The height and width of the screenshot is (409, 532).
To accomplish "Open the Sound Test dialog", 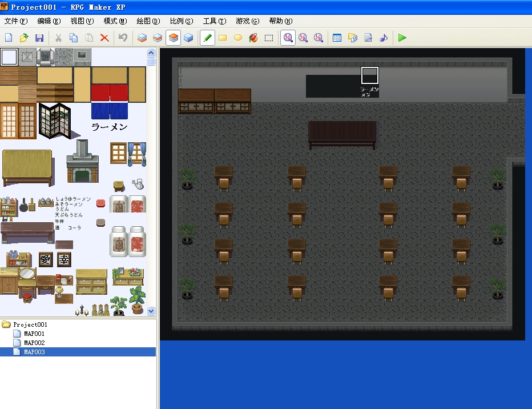I will (x=384, y=38).
